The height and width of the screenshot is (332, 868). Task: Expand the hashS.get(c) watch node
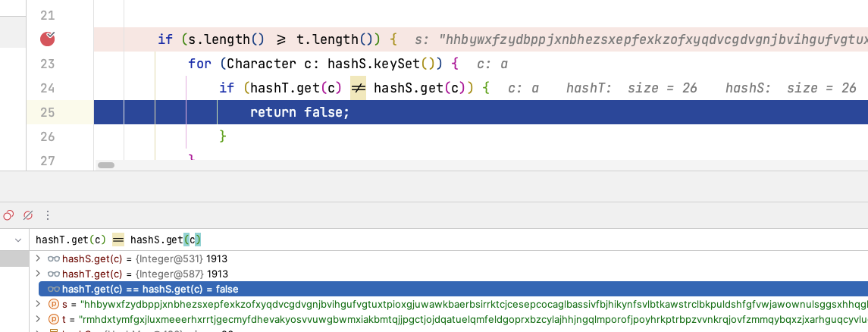[38, 258]
